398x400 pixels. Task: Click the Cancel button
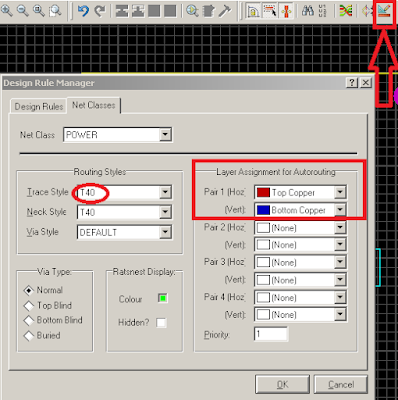coord(341,384)
